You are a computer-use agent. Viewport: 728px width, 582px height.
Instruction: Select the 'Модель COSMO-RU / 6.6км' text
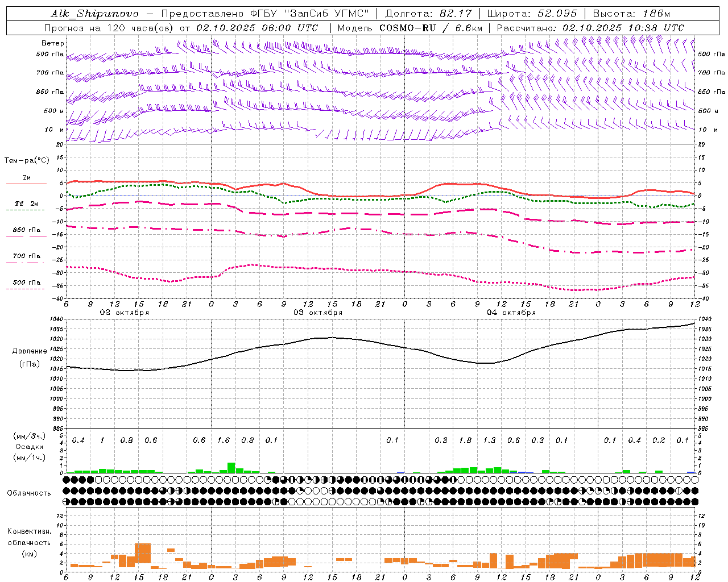[410, 28]
